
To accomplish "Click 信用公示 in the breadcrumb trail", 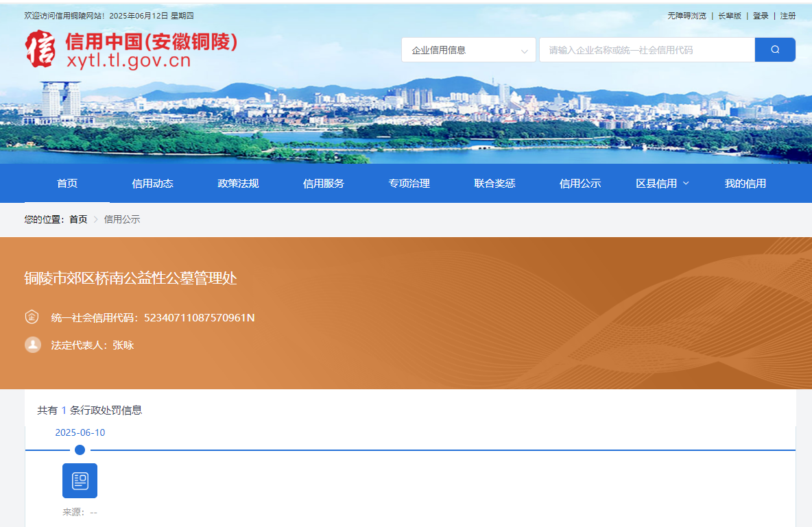I will click(x=122, y=219).
